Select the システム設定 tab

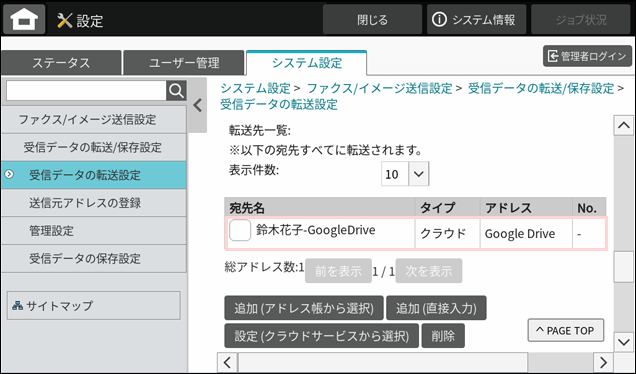click(x=307, y=63)
